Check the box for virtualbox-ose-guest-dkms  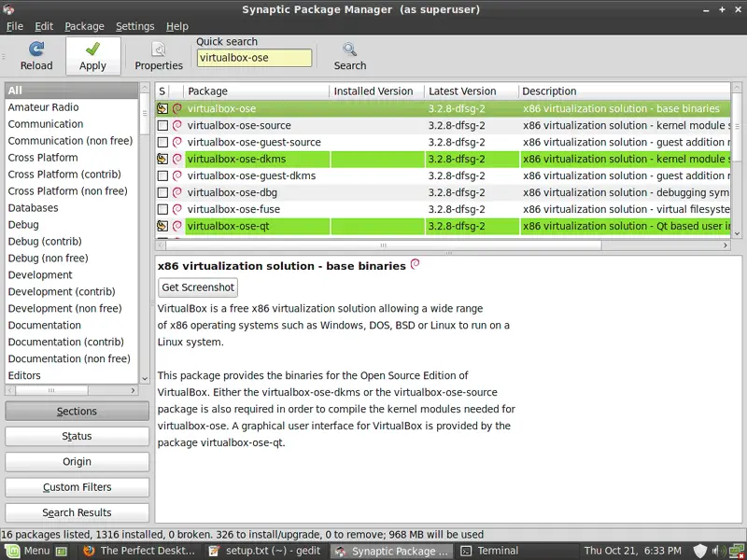162,175
